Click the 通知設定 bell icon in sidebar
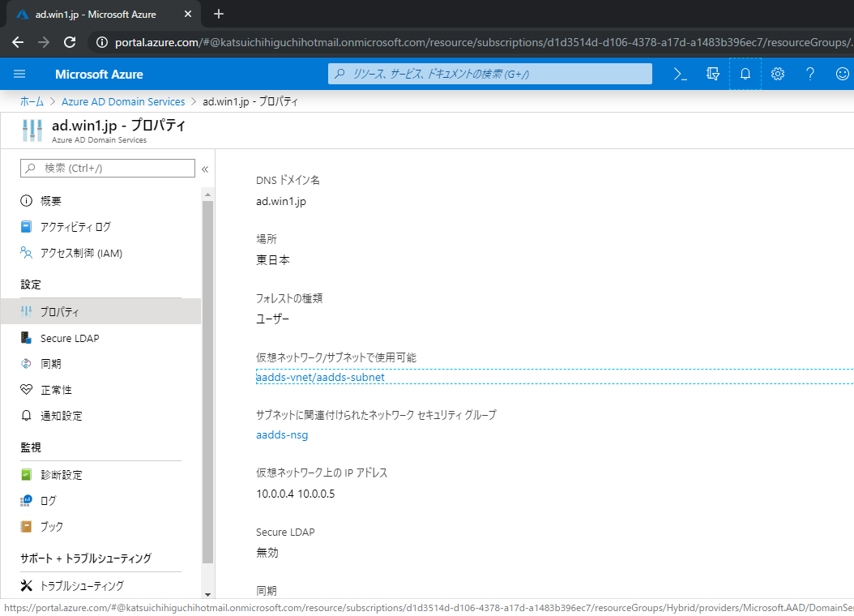 click(26, 416)
